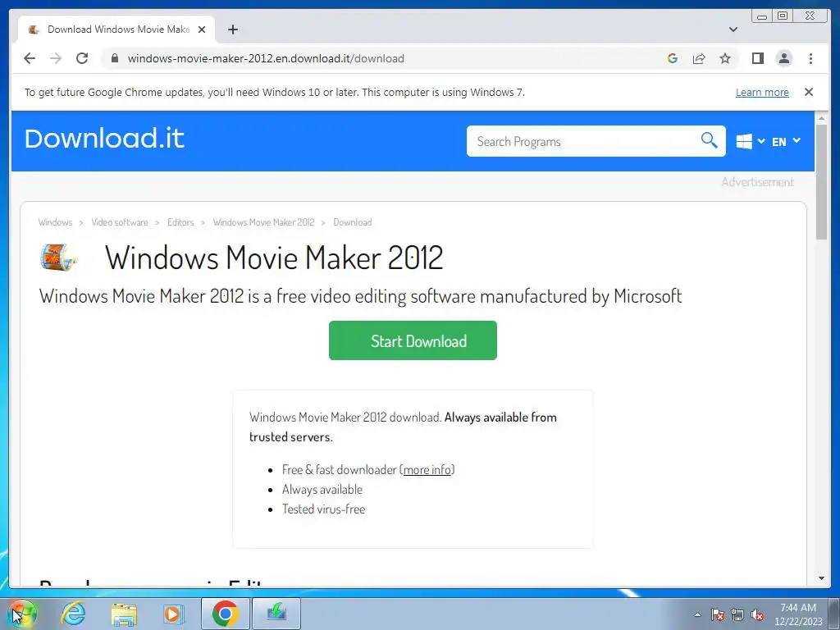Share this page icon
Screen dimensions: 840x630
(699, 58)
